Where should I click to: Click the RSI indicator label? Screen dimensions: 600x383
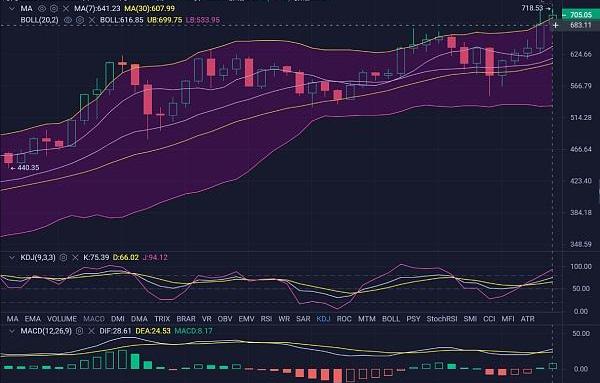tap(266, 319)
